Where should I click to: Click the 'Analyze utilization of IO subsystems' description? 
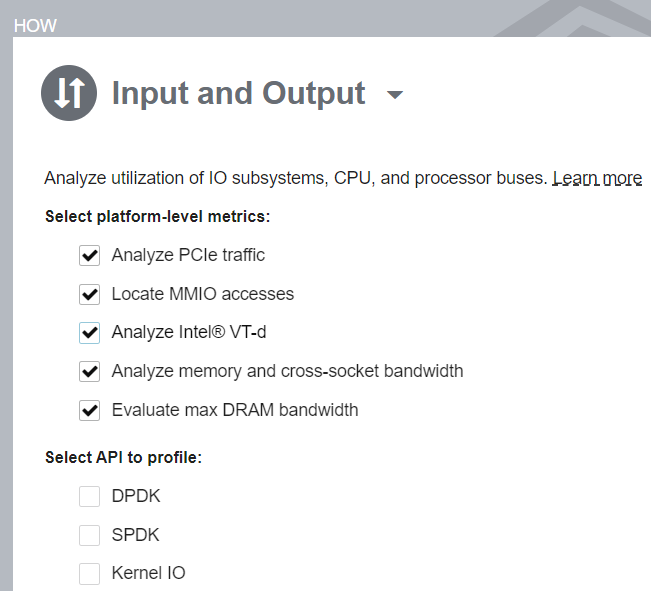tap(296, 179)
